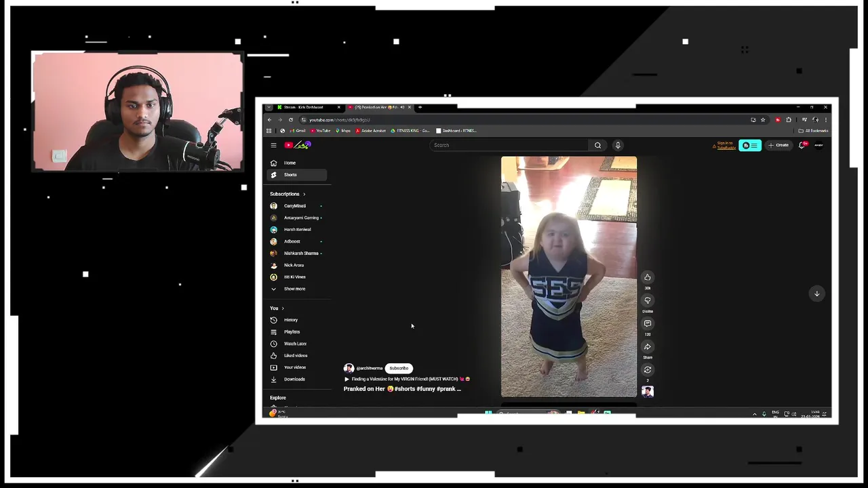Click the Create button
This screenshot has height=488, width=868.
(x=778, y=145)
